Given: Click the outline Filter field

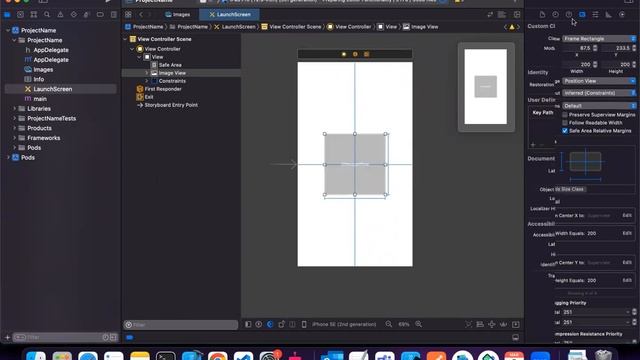Looking at the screenshot, I should [x=180, y=325].
